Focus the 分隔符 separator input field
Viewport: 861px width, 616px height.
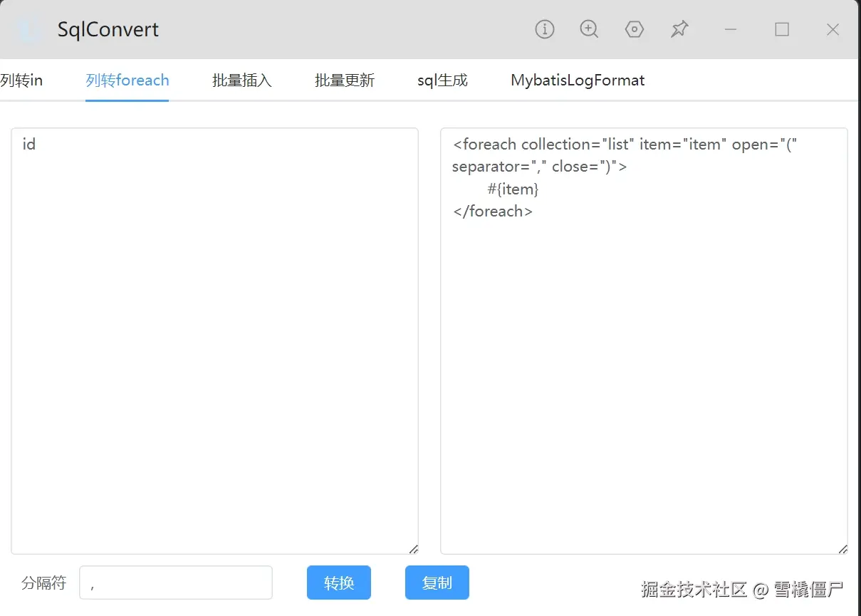(176, 583)
